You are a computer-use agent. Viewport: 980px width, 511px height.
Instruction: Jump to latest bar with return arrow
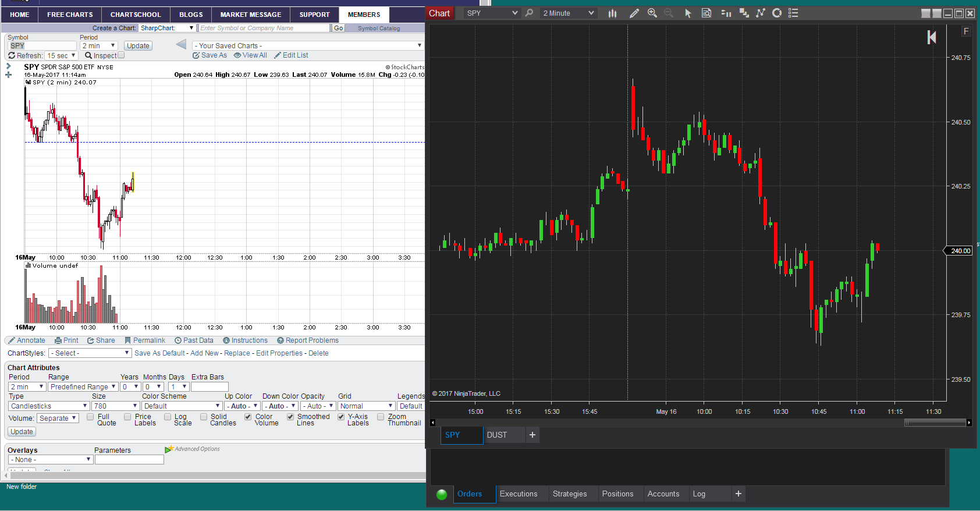coord(932,37)
